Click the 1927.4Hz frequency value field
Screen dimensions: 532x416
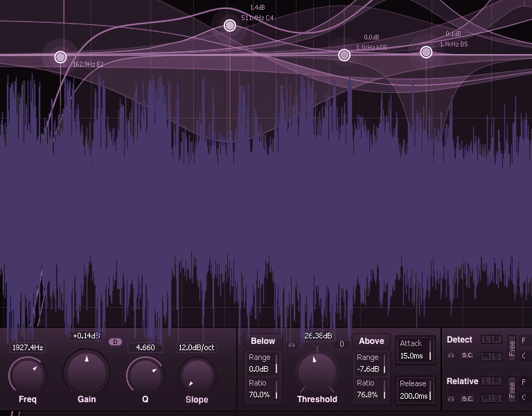pos(28,347)
